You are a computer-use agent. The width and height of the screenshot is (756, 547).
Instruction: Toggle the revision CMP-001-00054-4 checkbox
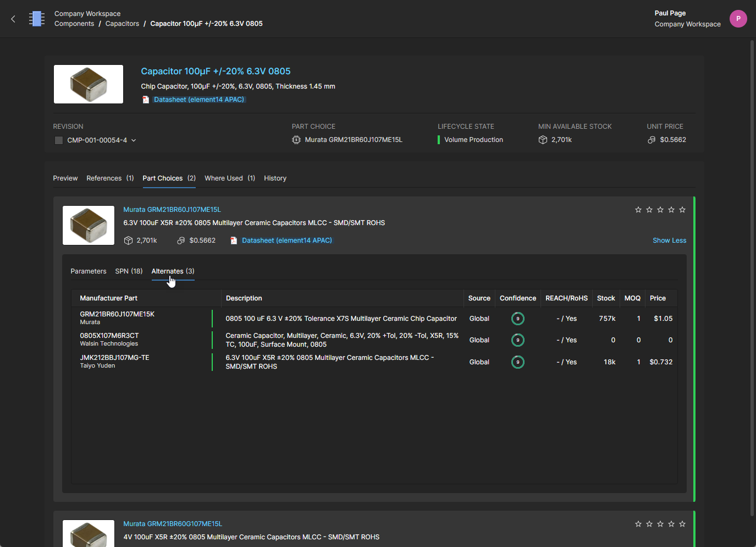[59, 140]
